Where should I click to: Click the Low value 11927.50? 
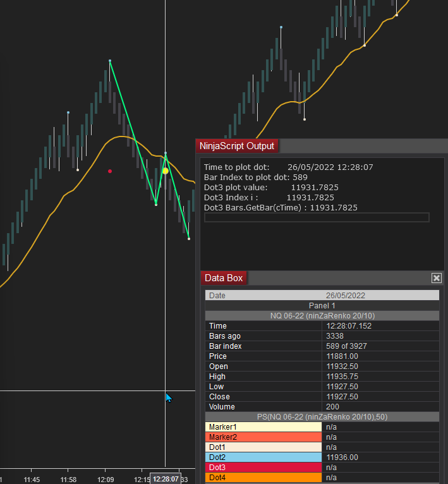coord(342,387)
